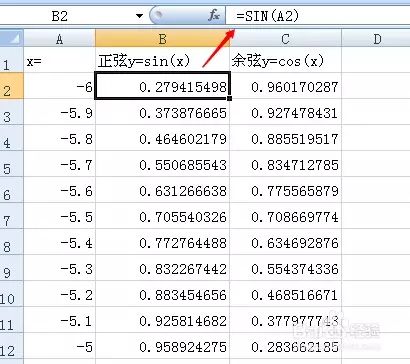Viewport: 410px width, 364px height.
Task: Select column D header
Action: 376,39
